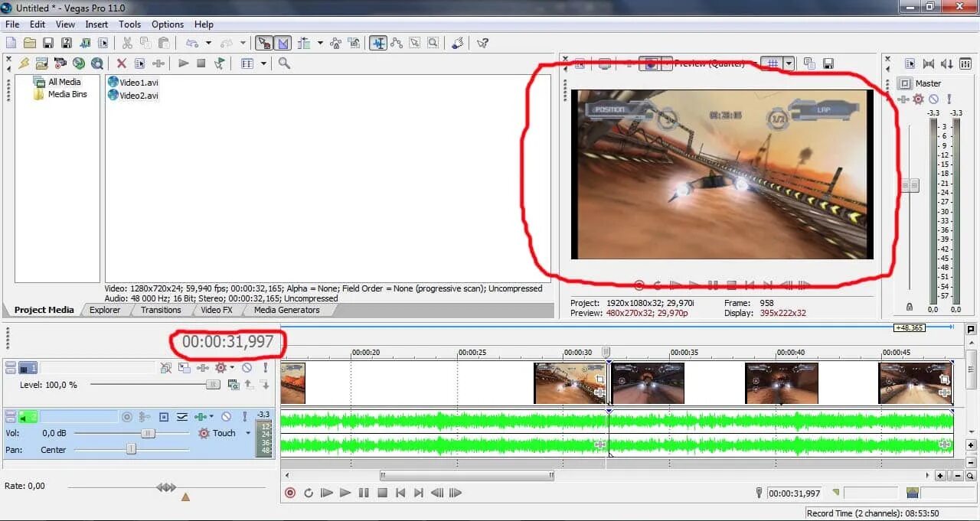This screenshot has height=521, width=980.
Task: Open the preview overlays grid dropdown arrow
Action: [x=789, y=63]
